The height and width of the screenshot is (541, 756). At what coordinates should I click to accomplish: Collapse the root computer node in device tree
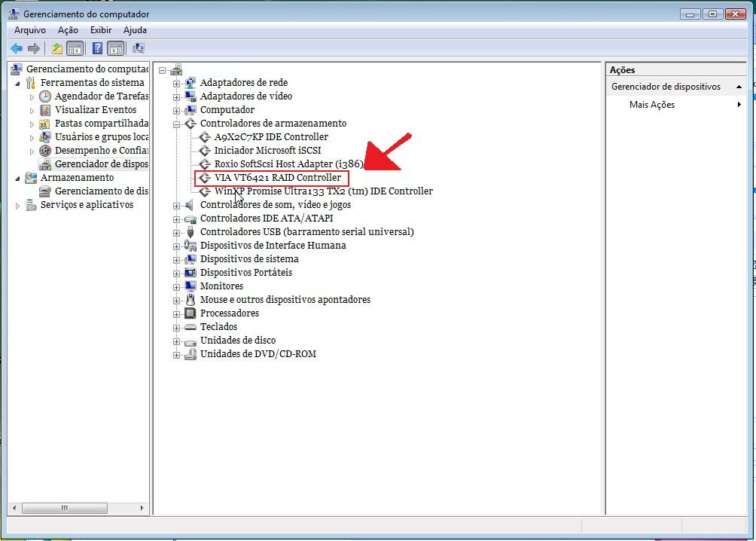tap(162, 70)
